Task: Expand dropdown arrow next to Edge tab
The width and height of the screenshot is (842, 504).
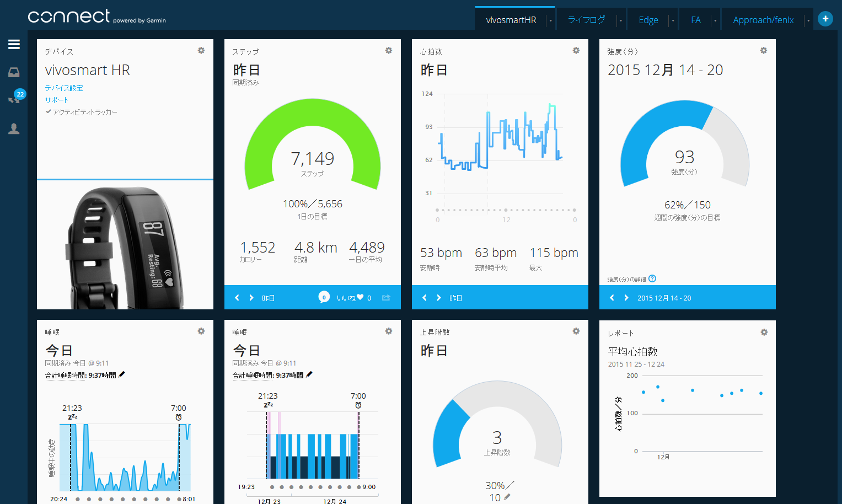Action: click(x=673, y=20)
